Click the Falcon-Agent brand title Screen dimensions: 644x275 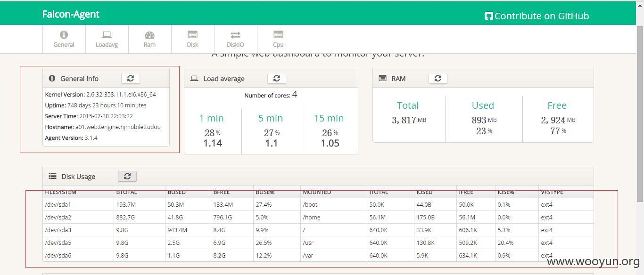71,14
